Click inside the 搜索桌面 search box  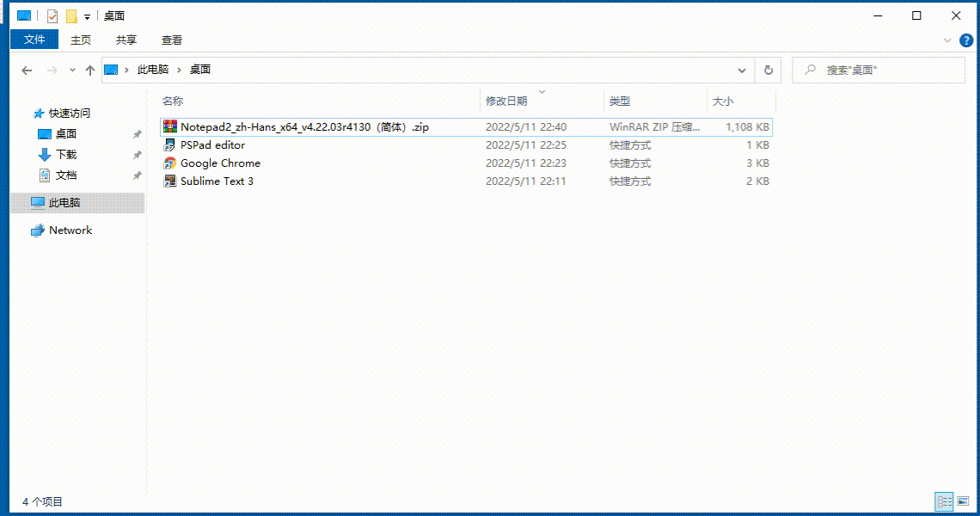click(877, 70)
